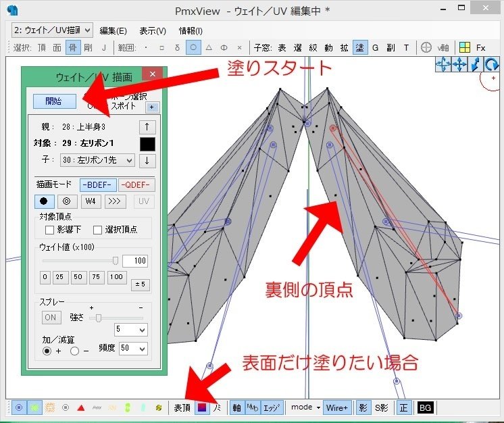
Task: Open the 塗 sub-window
Action: [360, 48]
